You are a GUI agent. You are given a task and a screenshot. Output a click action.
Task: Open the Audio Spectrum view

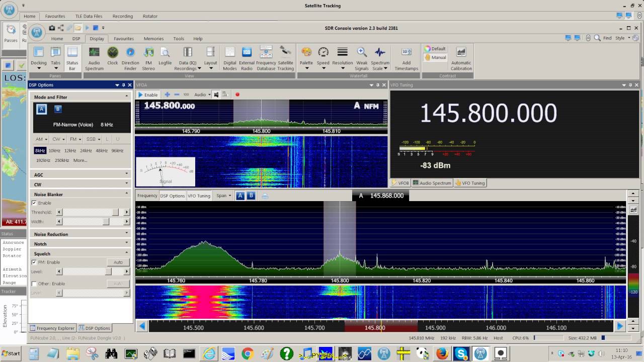pyautogui.click(x=94, y=58)
